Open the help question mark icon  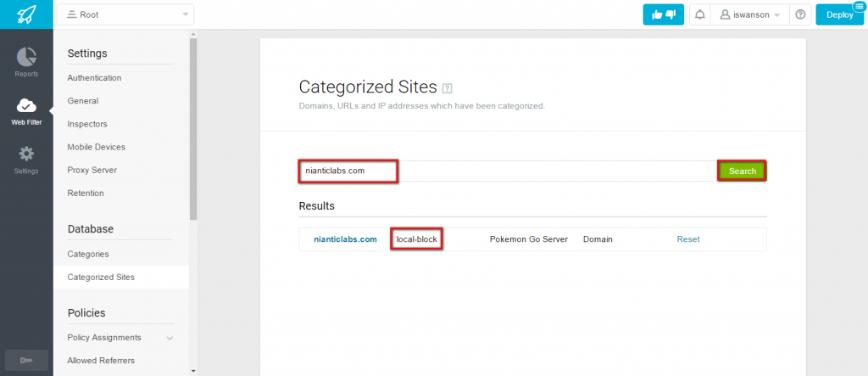pyautogui.click(x=800, y=15)
